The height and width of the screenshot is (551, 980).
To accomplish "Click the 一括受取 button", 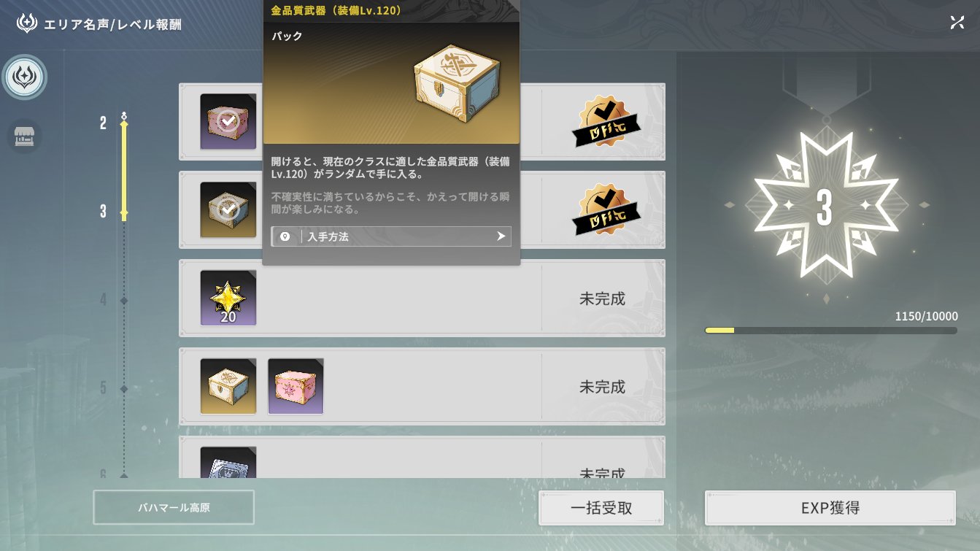I will pyautogui.click(x=601, y=508).
